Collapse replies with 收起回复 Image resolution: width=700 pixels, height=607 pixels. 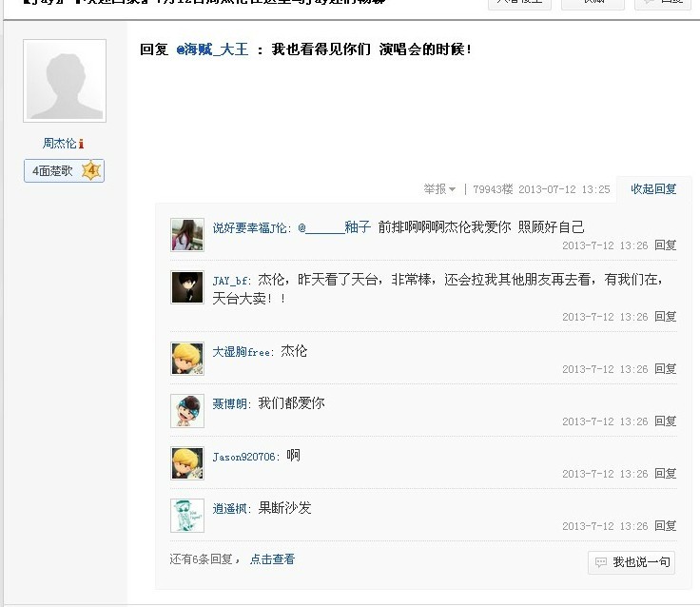[x=653, y=189]
